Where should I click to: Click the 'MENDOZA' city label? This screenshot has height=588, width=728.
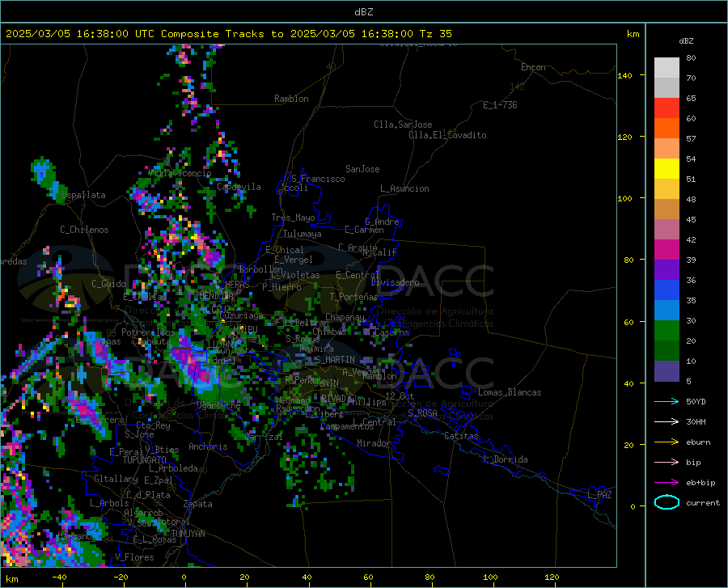[216, 295]
